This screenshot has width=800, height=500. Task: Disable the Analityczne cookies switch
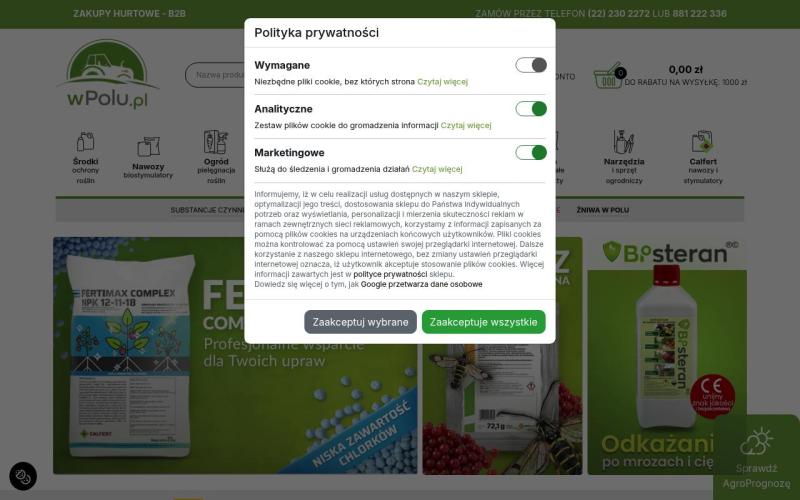(531, 109)
